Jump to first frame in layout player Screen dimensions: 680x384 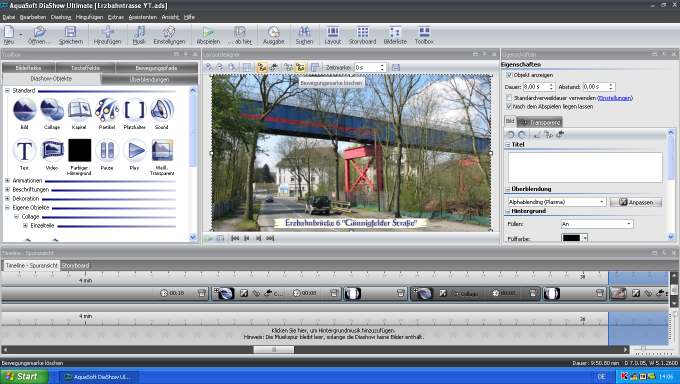click(235, 238)
